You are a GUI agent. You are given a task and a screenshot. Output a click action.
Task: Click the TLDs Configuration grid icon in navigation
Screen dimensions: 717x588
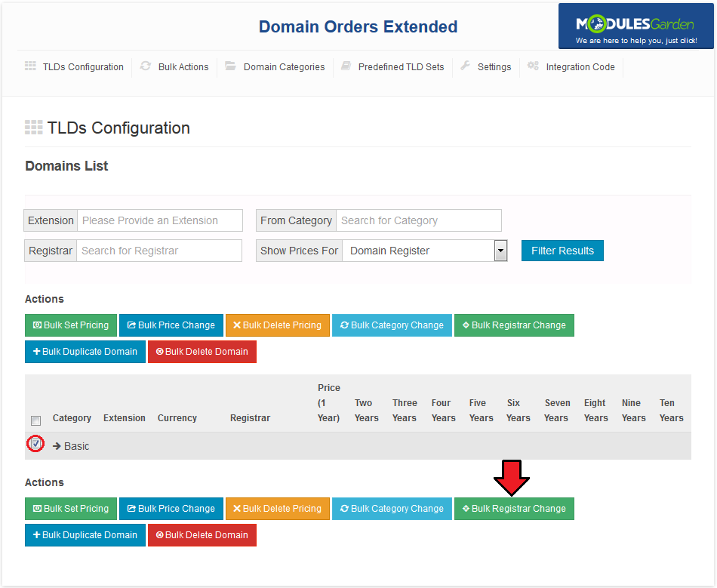coord(30,66)
